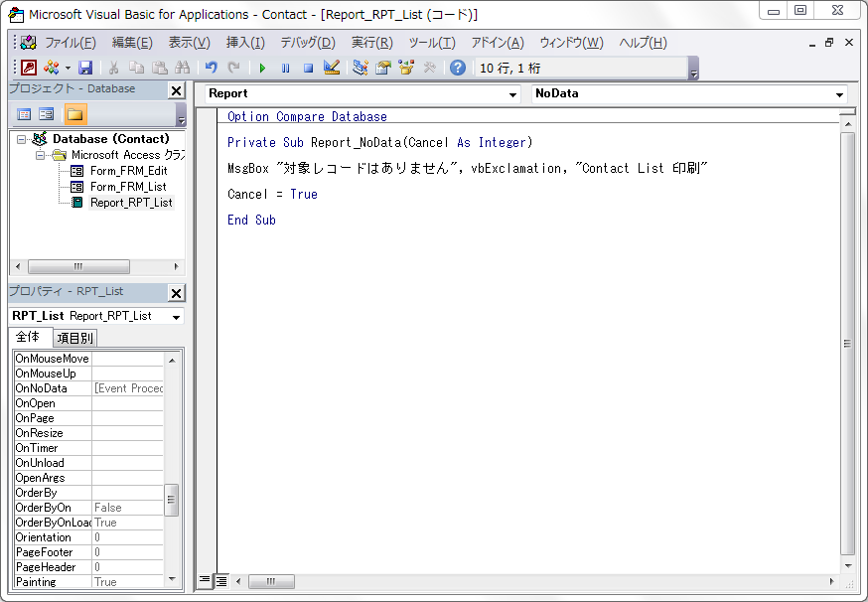The height and width of the screenshot is (602, 868).
Task: Click the Break pause icon
Action: pos(285,69)
